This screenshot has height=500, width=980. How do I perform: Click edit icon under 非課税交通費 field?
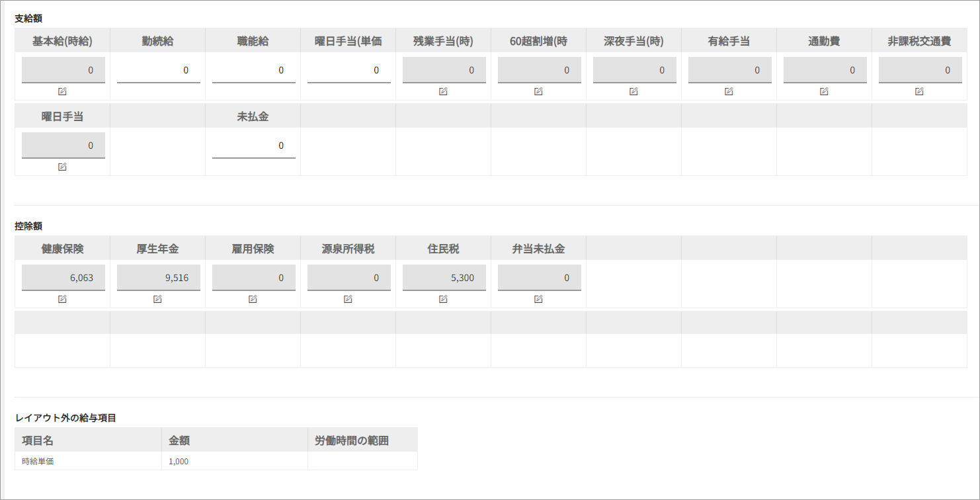[919, 91]
